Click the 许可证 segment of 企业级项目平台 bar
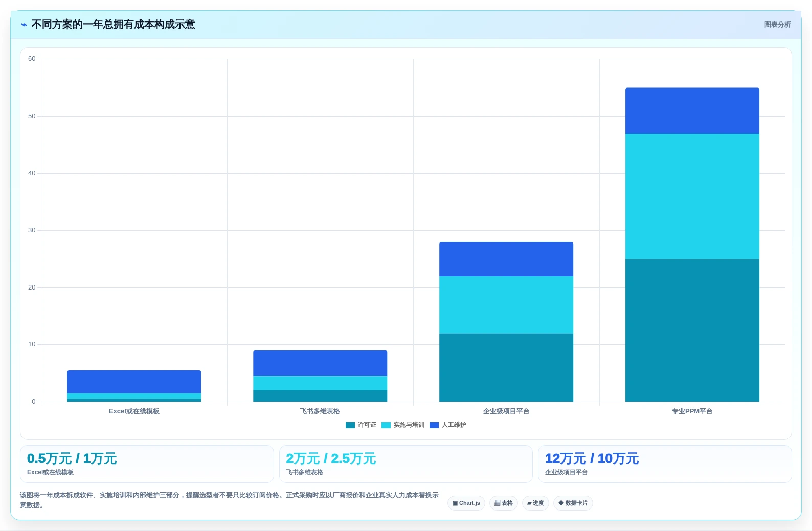Screen dimensions: 812x531 tap(506, 367)
